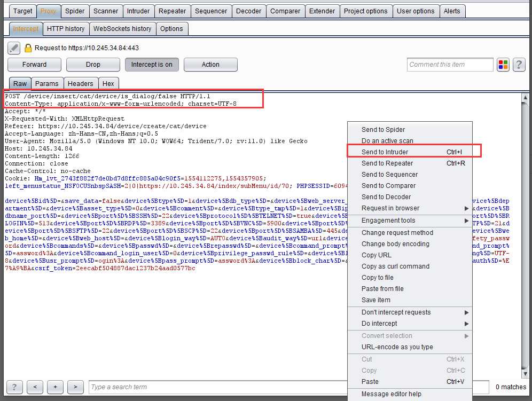Switch to the Intruder tab
The width and height of the screenshot is (532, 401).
pos(138,11)
